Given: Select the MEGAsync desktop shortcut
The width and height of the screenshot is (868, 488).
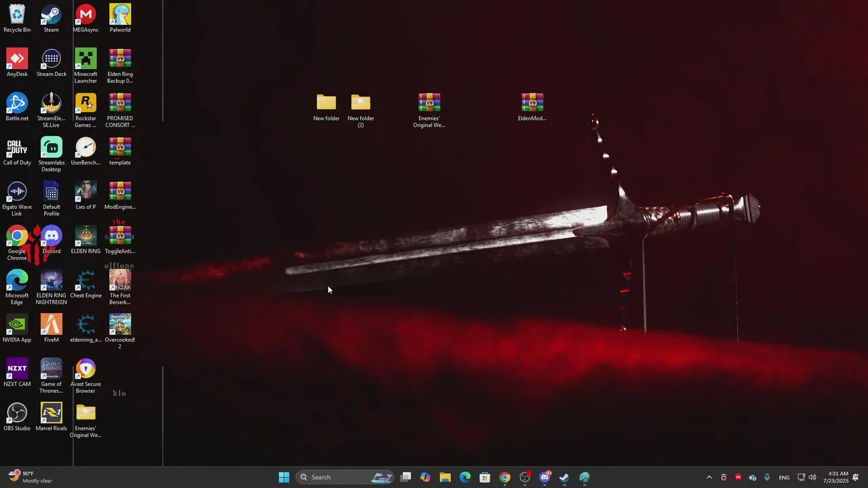Looking at the screenshot, I should tap(85, 18).
